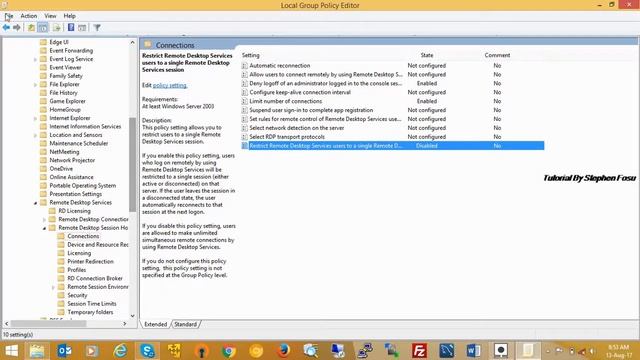The width and height of the screenshot is (640, 360).
Task: Click the folder icon next to Connections tree item
Action: click(x=61, y=236)
